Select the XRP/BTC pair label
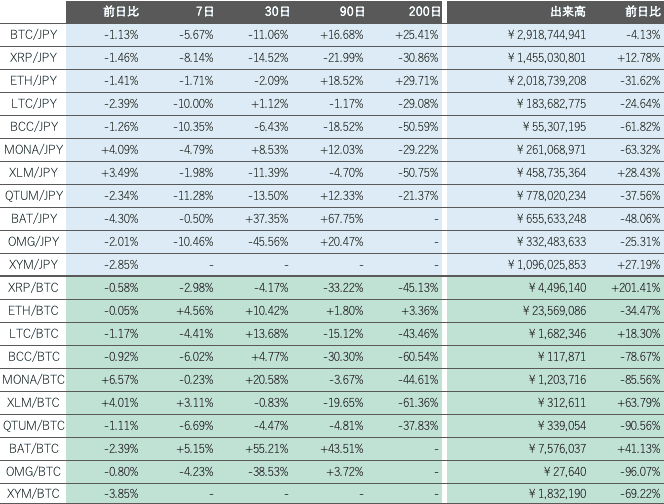The height and width of the screenshot is (504, 664). click(x=33, y=288)
